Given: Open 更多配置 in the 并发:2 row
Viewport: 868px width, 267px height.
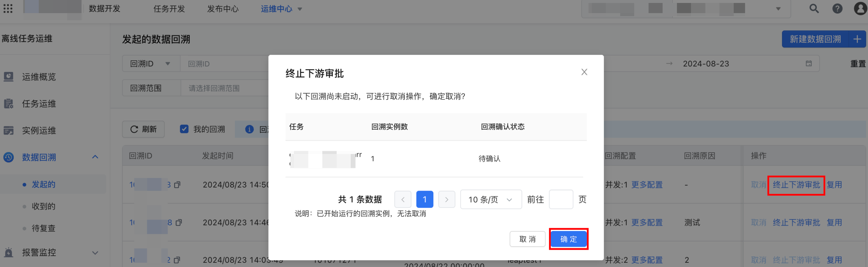Looking at the screenshot, I should (647, 260).
